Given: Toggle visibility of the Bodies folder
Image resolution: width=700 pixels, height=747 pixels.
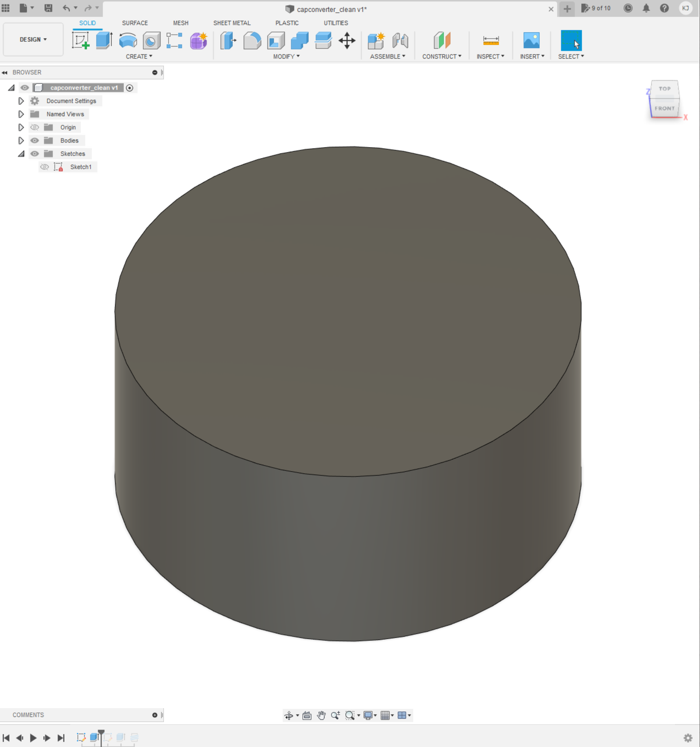Looking at the screenshot, I should pos(34,140).
